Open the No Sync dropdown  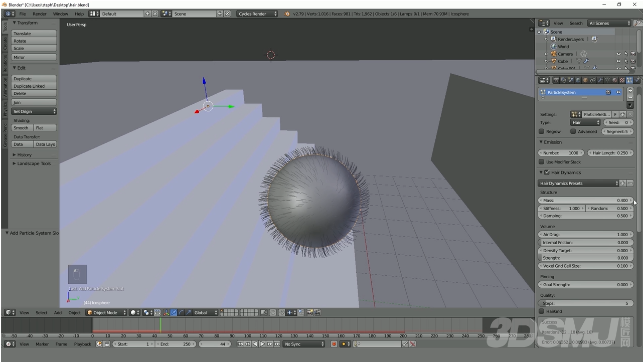[304, 344]
